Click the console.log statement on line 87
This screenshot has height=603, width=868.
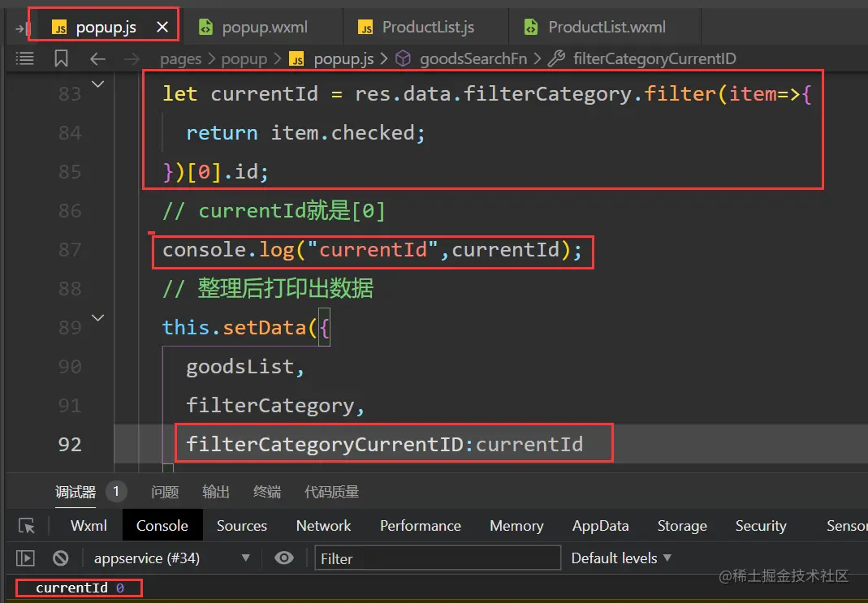[372, 250]
